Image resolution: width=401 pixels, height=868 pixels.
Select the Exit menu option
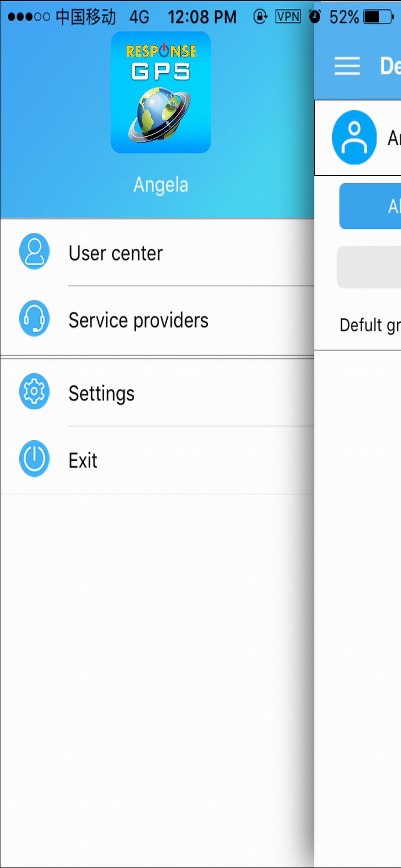pos(83,460)
